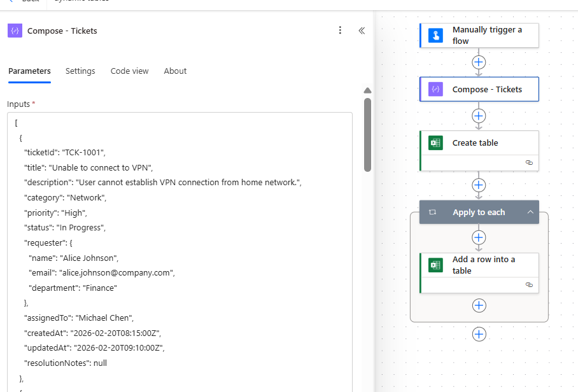Click the plus icon between the trigger and Compose
Screen dimensions: 578x392
479,62
